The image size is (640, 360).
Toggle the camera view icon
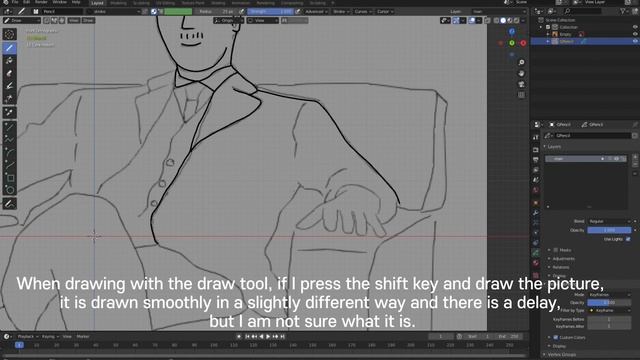[x=521, y=84]
